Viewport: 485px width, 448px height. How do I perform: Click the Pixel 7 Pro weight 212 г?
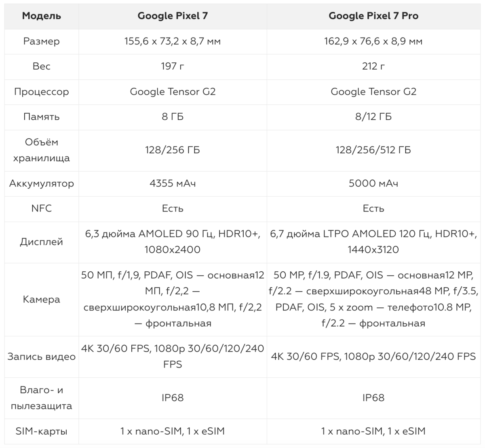pos(373,66)
